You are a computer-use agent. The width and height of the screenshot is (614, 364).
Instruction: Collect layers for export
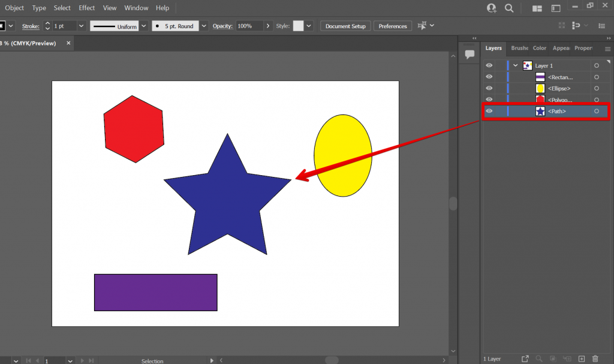tap(525, 359)
